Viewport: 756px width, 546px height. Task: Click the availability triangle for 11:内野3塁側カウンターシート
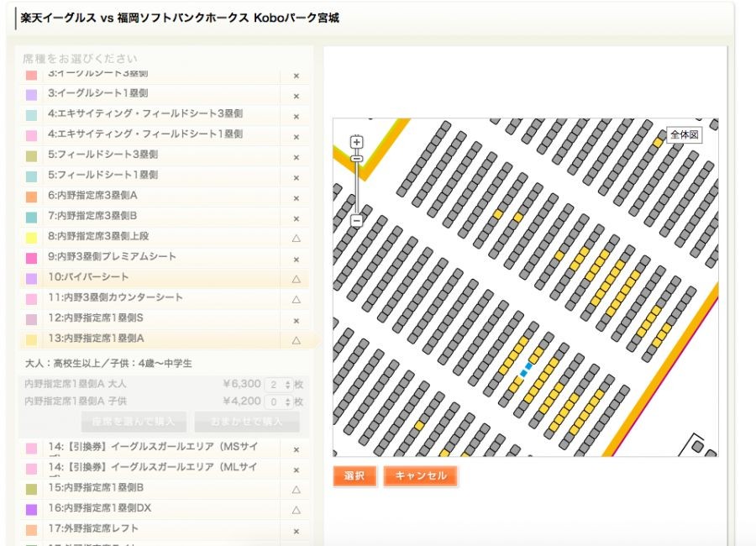[x=297, y=299]
